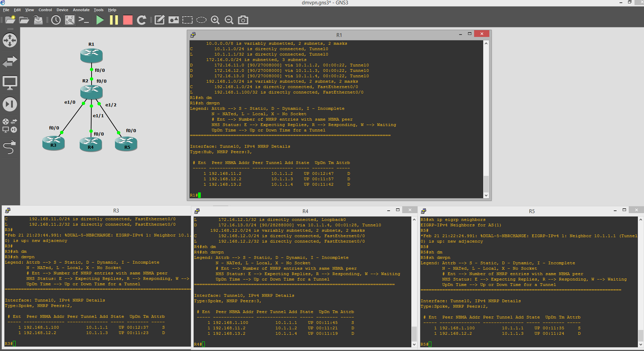The height and width of the screenshot is (351, 644).
Task: Open the Annotate menu
Action: pyautogui.click(x=81, y=10)
